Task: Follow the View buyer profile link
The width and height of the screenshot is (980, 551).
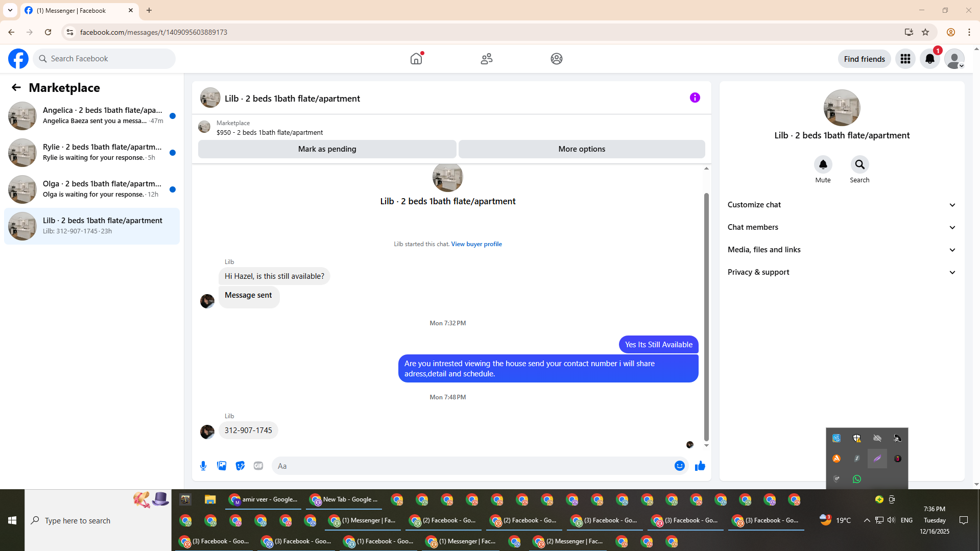Action: (x=476, y=244)
